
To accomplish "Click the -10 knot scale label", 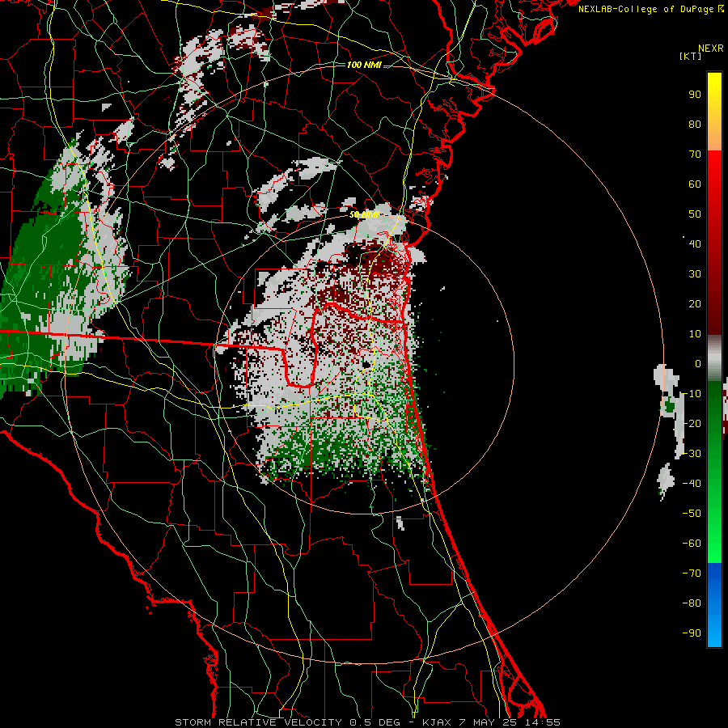I will click(x=692, y=394).
